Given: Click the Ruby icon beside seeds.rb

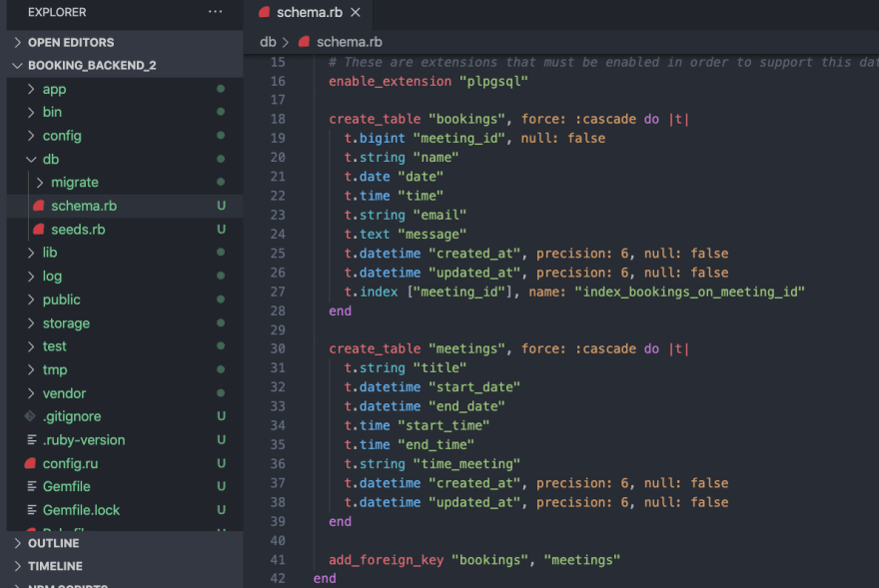Looking at the screenshot, I should (39, 230).
